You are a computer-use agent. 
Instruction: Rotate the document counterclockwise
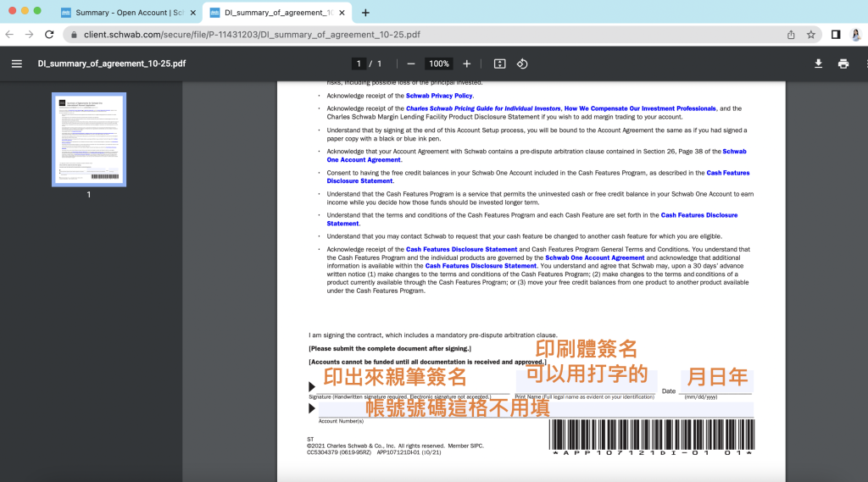522,64
